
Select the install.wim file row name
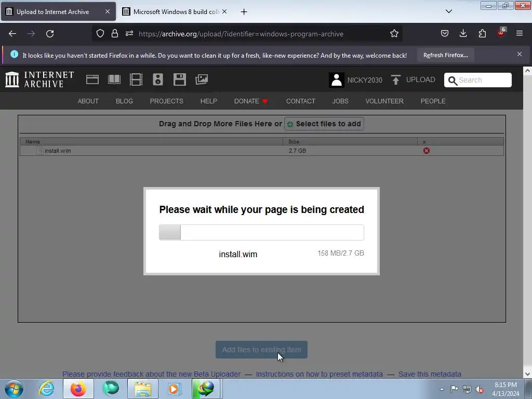click(x=58, y=151)
